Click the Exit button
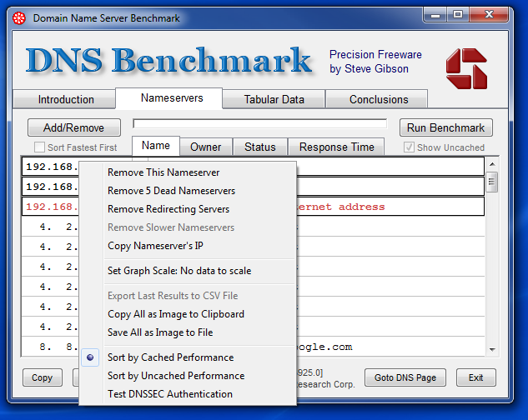Image resolution: width=528 pixels, height=420 pixels. (475, 377)
